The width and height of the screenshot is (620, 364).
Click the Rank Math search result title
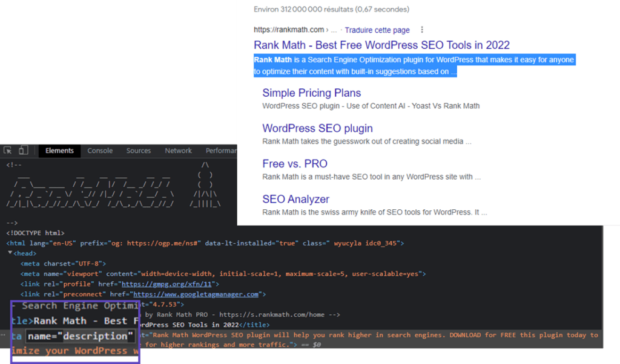click(381, 45)
